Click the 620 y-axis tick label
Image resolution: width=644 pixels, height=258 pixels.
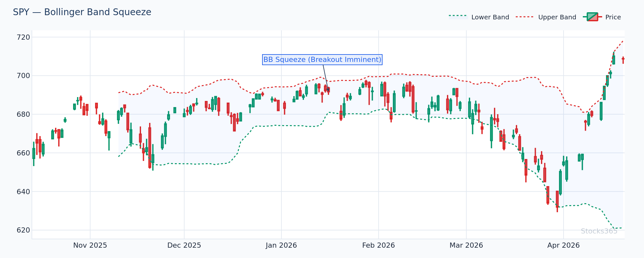[23, 230]
